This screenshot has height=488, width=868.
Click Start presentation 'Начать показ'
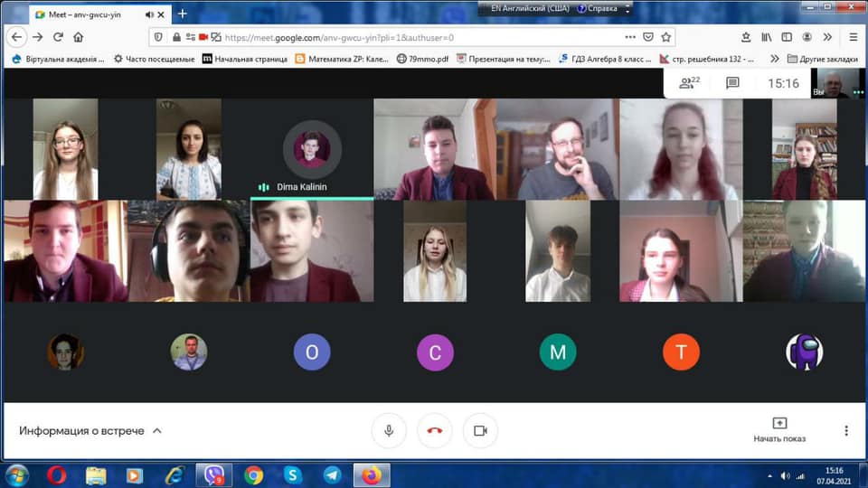pos(779,430)
